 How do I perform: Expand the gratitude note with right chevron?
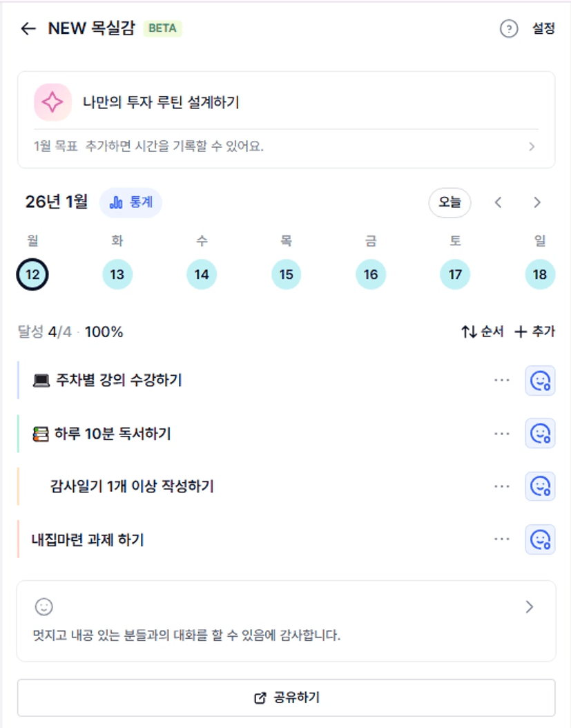point(530,607)
